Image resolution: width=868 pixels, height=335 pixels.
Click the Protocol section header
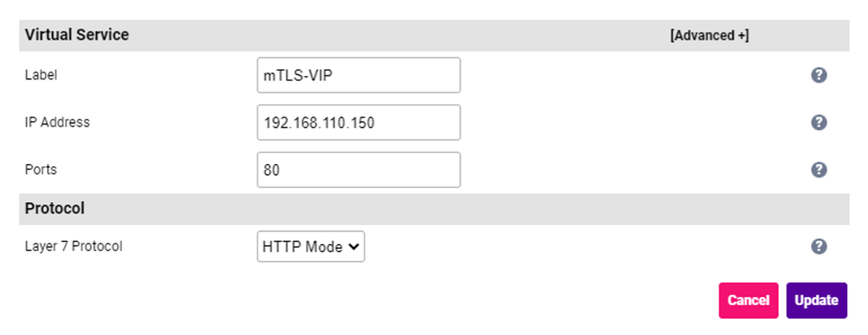click(55, 208)
